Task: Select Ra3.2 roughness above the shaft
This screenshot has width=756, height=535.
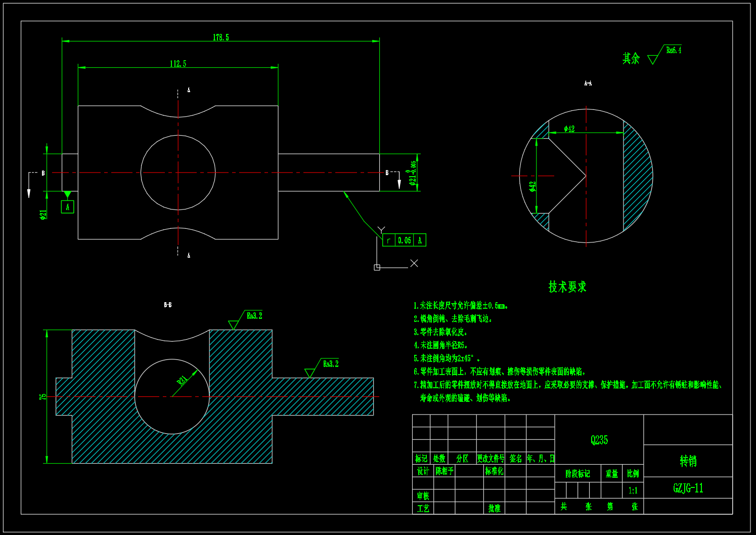Action: [331, 364]
